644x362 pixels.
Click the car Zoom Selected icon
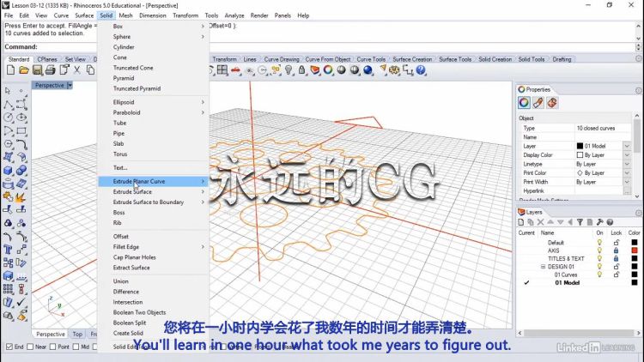coord(235,70)
